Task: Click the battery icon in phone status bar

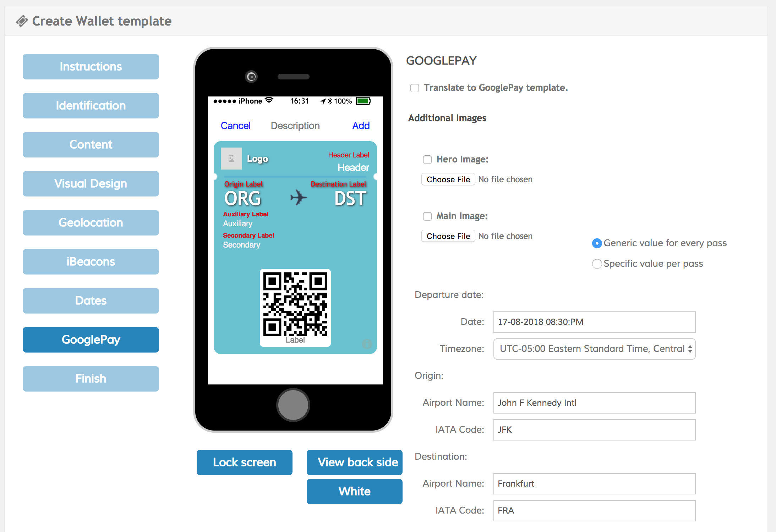Action: (363, 101)
